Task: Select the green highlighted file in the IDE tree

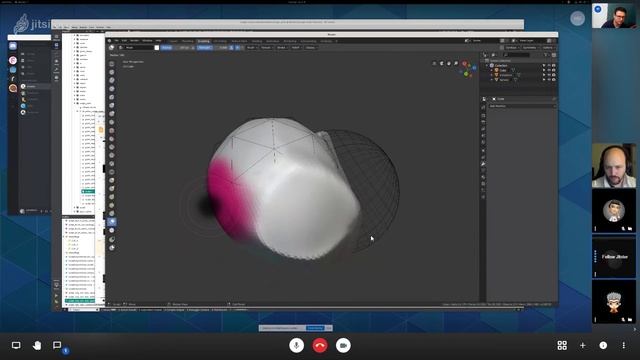Action: point(88,191)
